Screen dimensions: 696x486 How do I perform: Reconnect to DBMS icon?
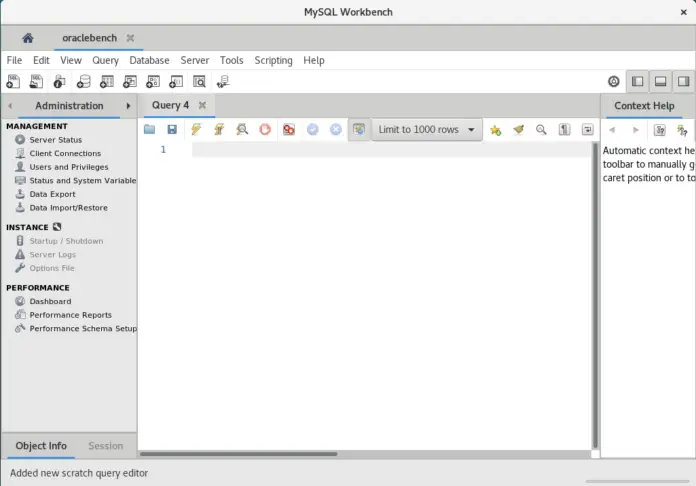pos(223,82)
